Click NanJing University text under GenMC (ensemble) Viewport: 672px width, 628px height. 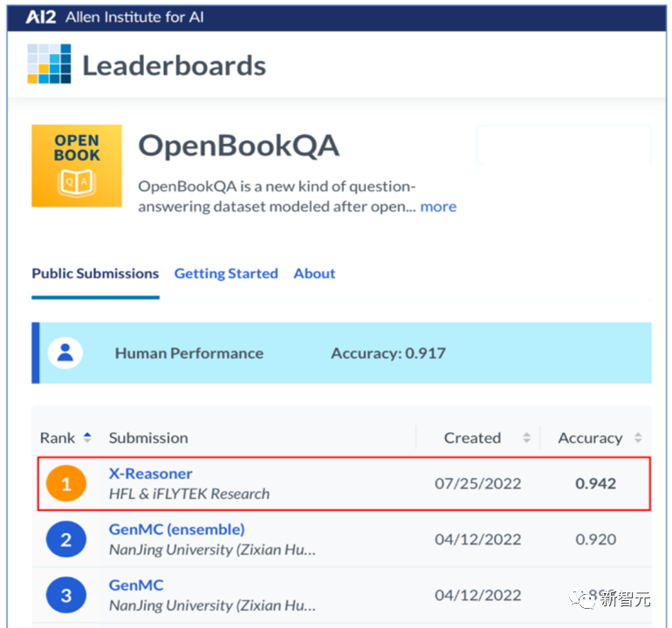click(x=212, y=549)
